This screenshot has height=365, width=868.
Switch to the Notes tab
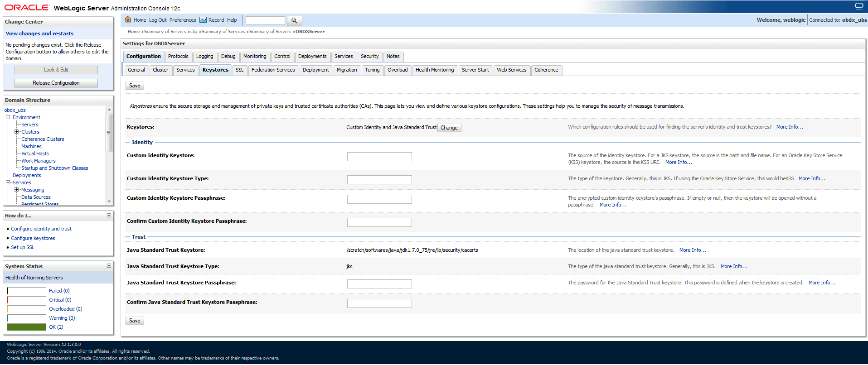point(393,57)
